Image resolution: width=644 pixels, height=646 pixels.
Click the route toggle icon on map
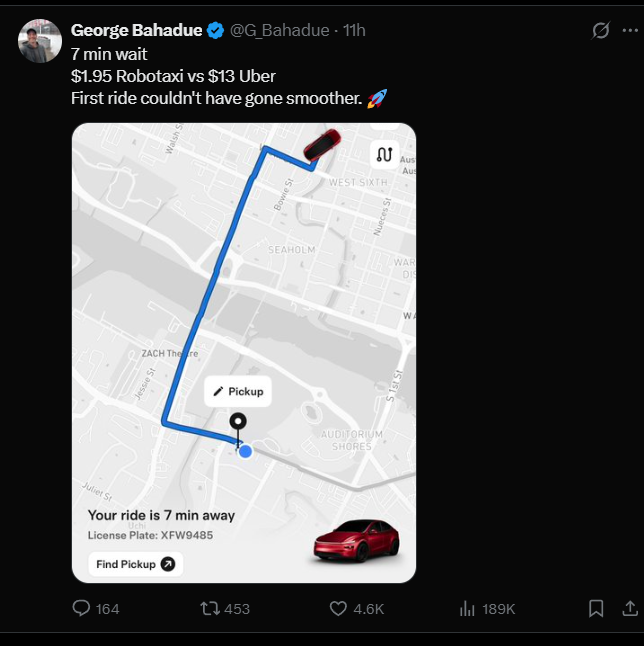pos(384,154)
